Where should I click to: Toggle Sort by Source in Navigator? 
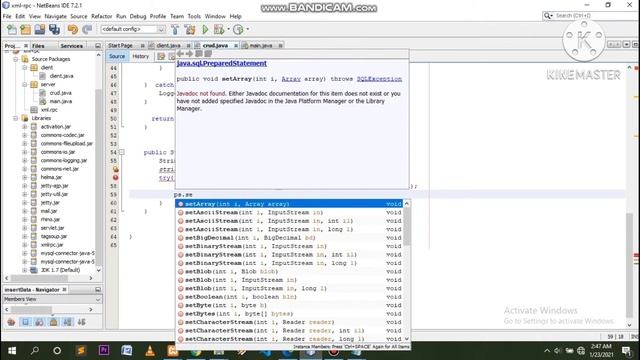tap(82, 322)
